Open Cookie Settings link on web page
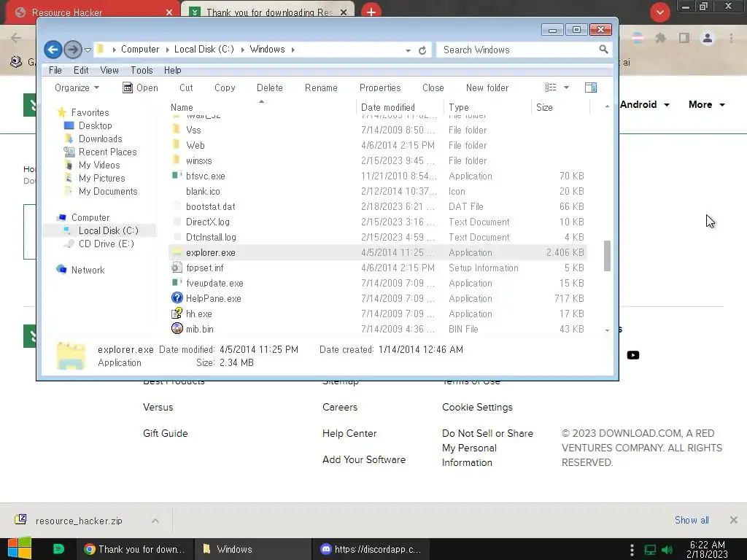The width and height of the screenshot is (747, 560). (x=477, y=407)
